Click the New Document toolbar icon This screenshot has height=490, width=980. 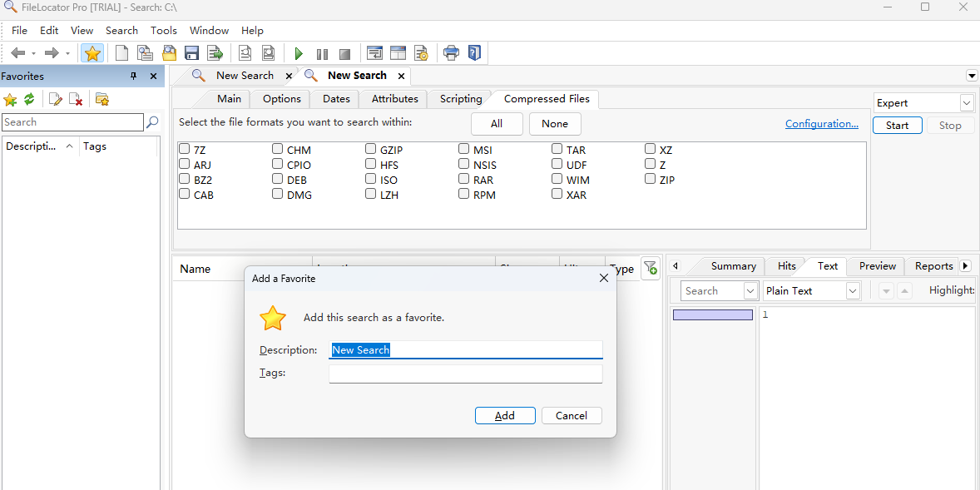121,52
